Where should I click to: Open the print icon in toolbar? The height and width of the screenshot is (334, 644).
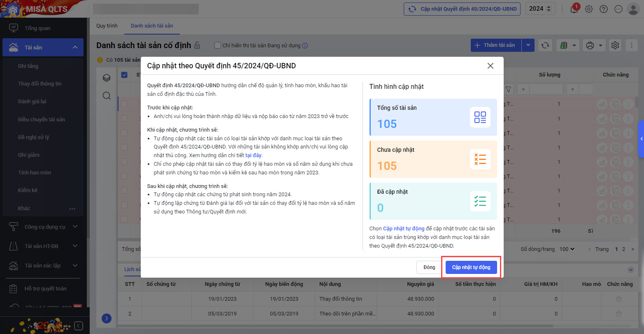pos(590,45)
